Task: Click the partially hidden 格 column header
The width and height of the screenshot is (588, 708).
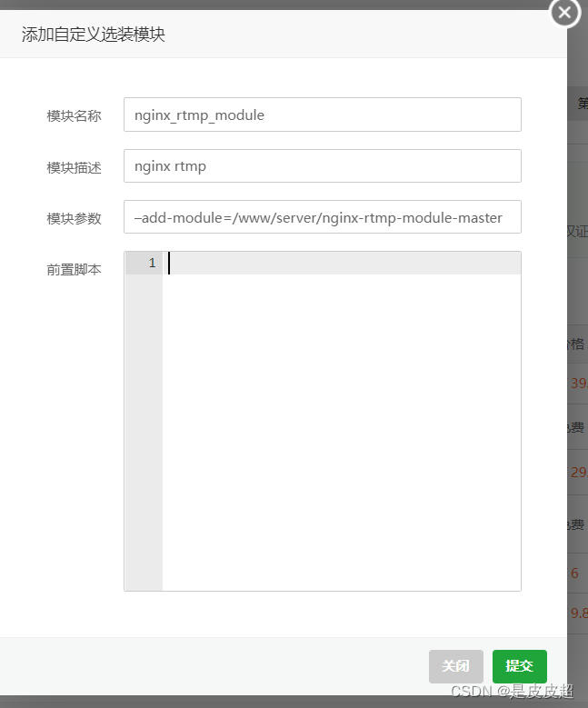Action: (577, 344)
